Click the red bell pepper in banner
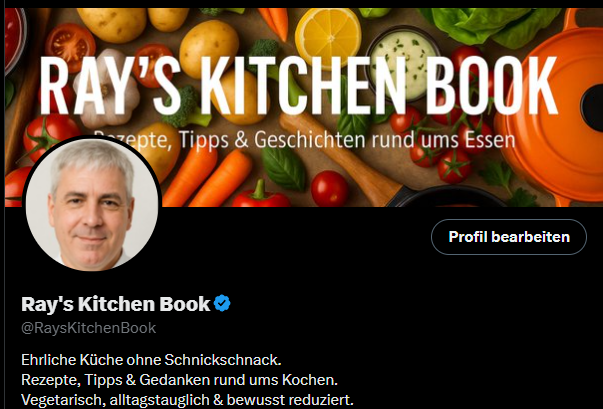 (x=261, y=195)
